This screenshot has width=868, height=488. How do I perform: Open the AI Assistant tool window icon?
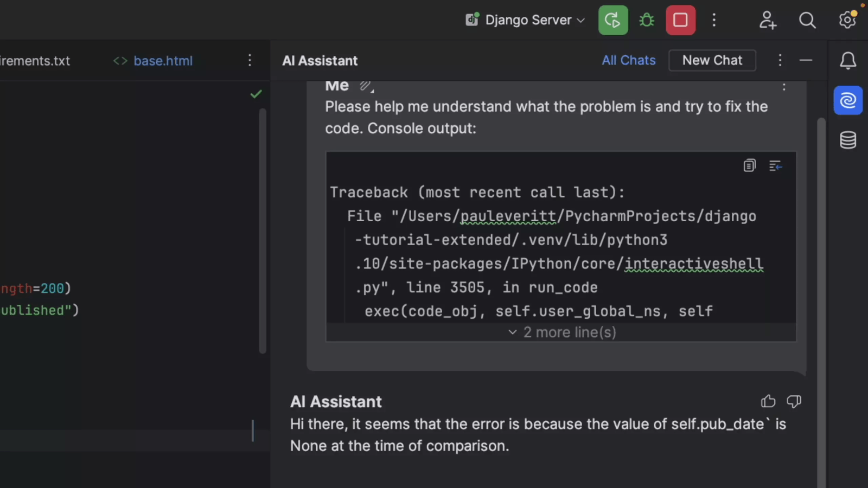847,100
